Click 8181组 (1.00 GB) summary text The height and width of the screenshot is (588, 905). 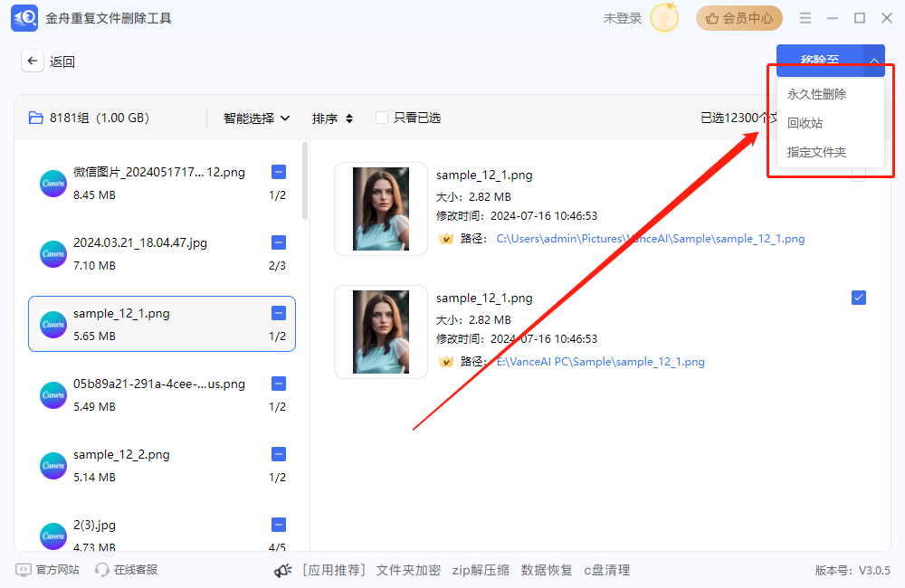100,118
